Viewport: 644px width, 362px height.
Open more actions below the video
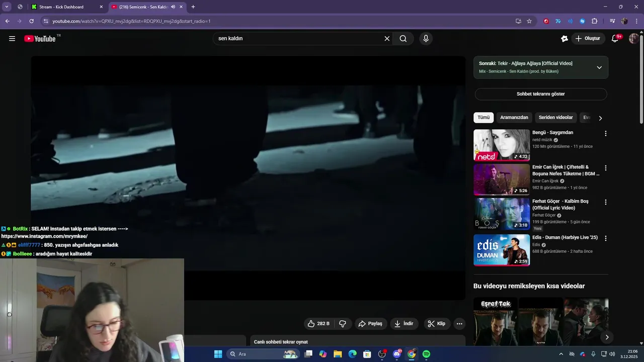click(459, 324)
